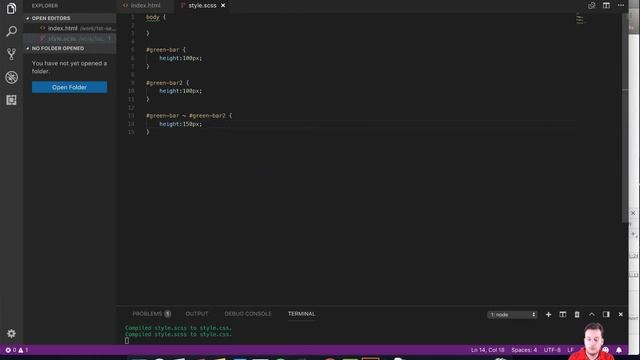Switch to the Problems panel tab
Screen dimensions: 640x360
pyautogui.click(x=151, y=314)
